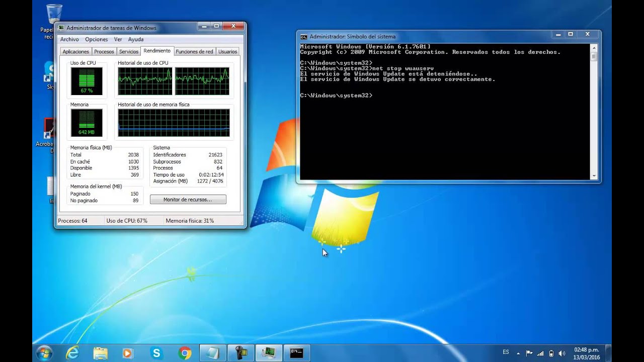The image size is (644, 362).
Task: Switch to the Usuarios tab
Action: 227,52
